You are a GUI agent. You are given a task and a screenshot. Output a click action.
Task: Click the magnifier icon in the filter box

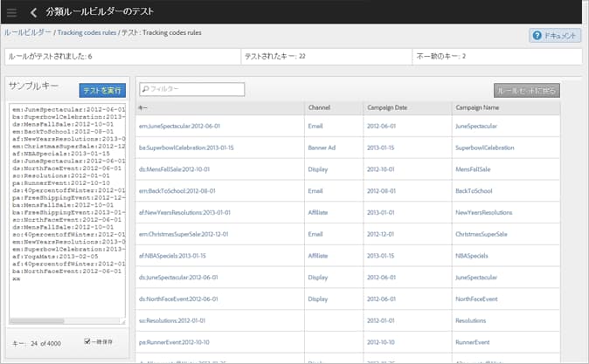145,89
